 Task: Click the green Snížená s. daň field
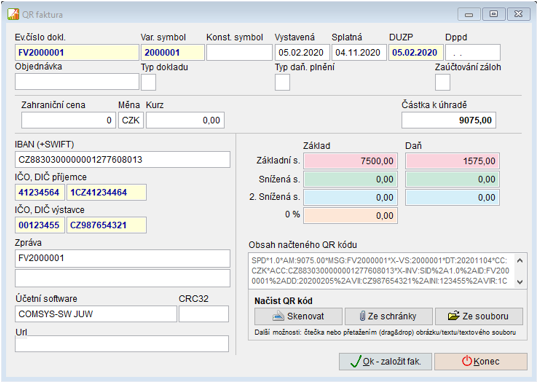click(x=452, y=179)
